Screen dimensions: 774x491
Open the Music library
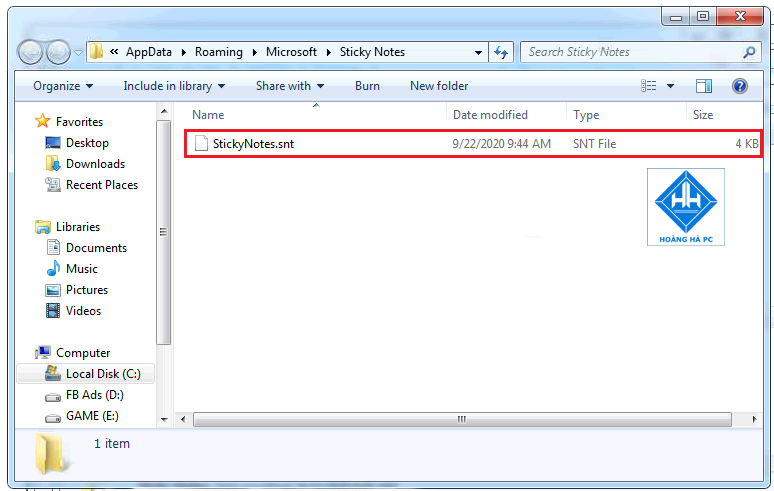82,269
